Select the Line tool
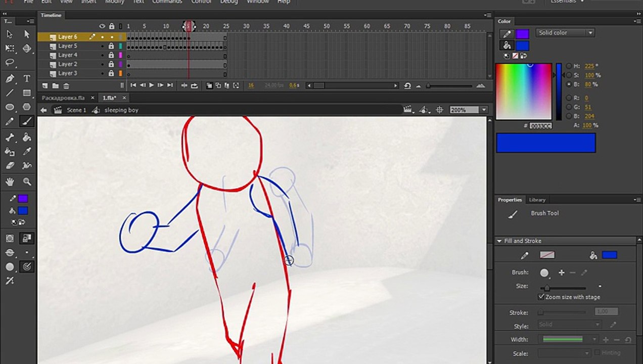Viewport: 643px width, 364px height. click(10, 93)
